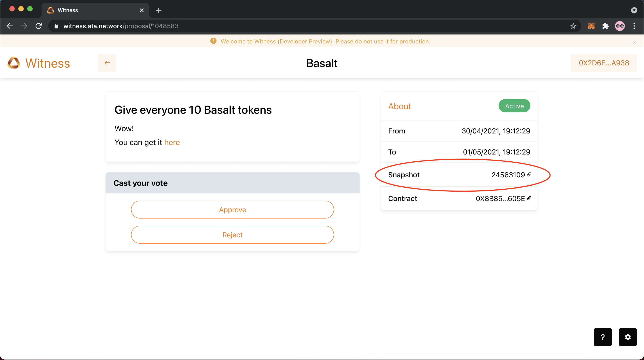The height and width of the screenshot is (360, 644).
Task: Open the Chrome three-dot menu
Action: pyautogui.click(x=634, y=26)
